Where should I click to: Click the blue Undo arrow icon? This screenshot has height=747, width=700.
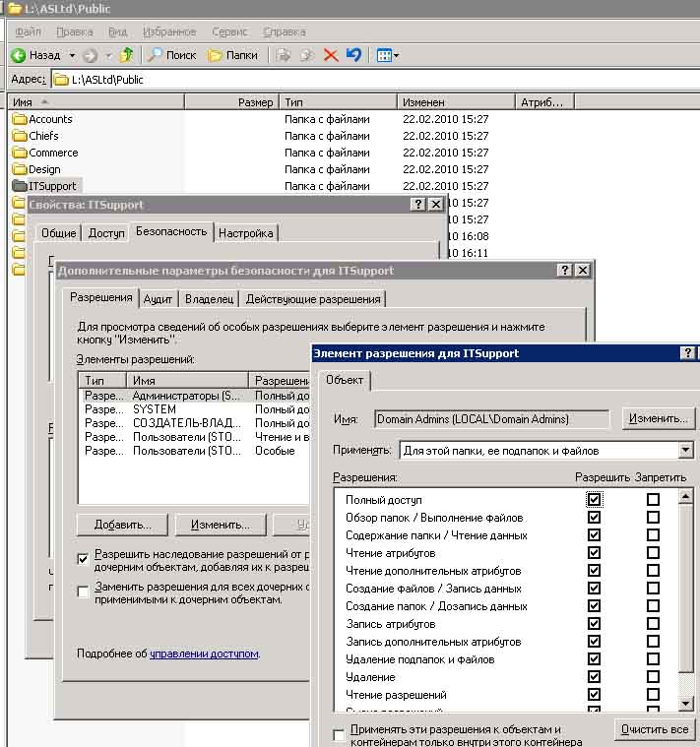(353, 55)
